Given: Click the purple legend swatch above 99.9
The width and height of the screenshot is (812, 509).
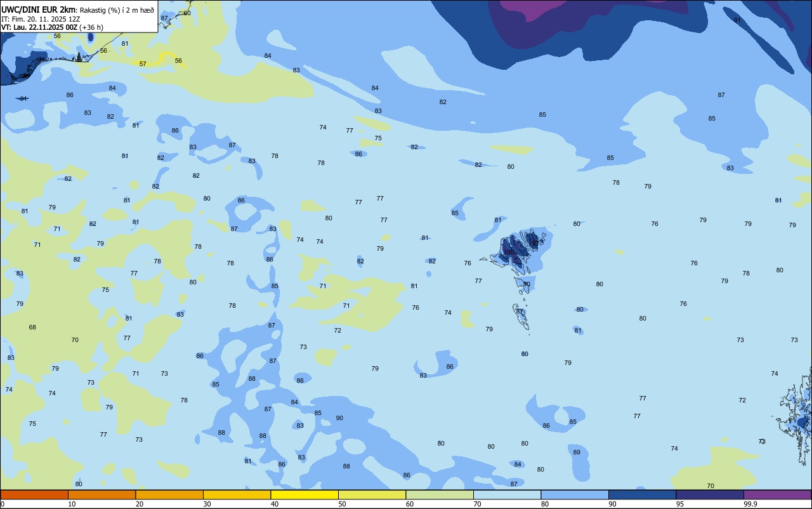Looking at the screenshot, I should [777, 494].
